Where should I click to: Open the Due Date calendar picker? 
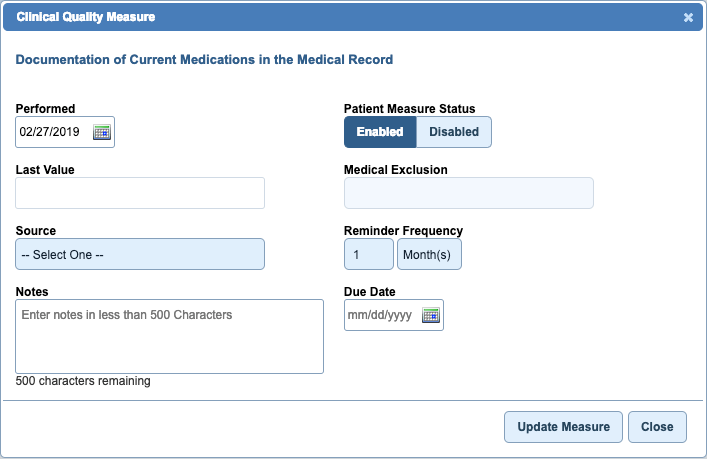[430, 315]
